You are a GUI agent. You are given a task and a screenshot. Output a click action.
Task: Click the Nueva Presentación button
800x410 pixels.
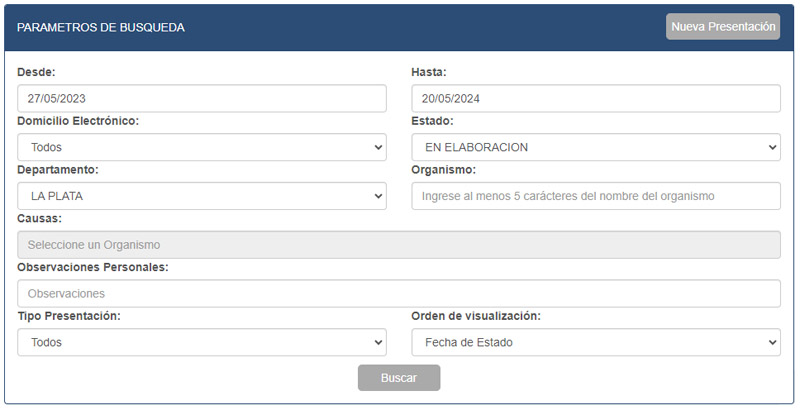pyautogui.click(x=723, y=27)
